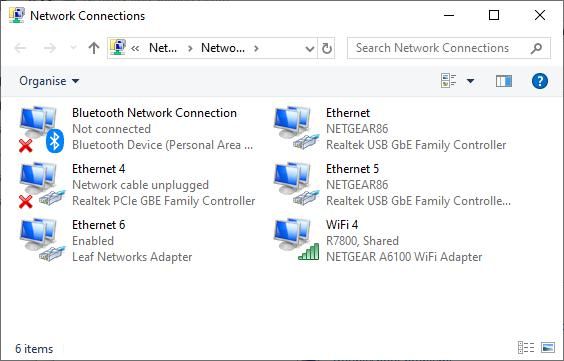Go up one folder level
This screenshot has height=361, width=564.
tap(94, 48)
